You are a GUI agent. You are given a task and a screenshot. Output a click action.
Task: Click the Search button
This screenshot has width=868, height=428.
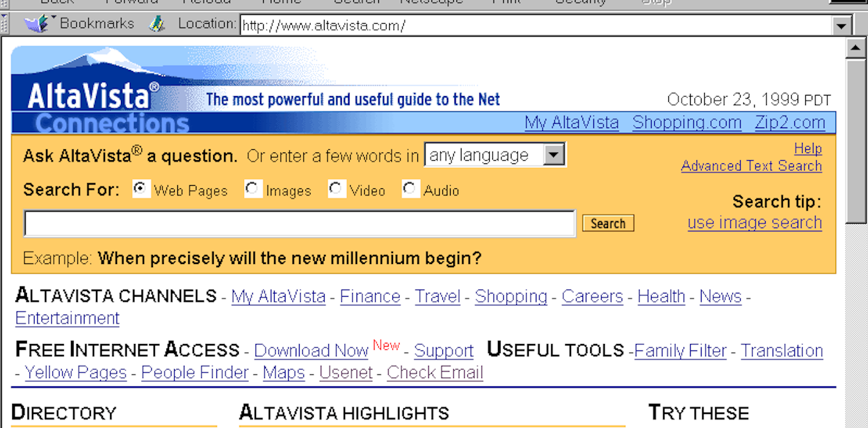pyautogui.click(x=607, y=223)
